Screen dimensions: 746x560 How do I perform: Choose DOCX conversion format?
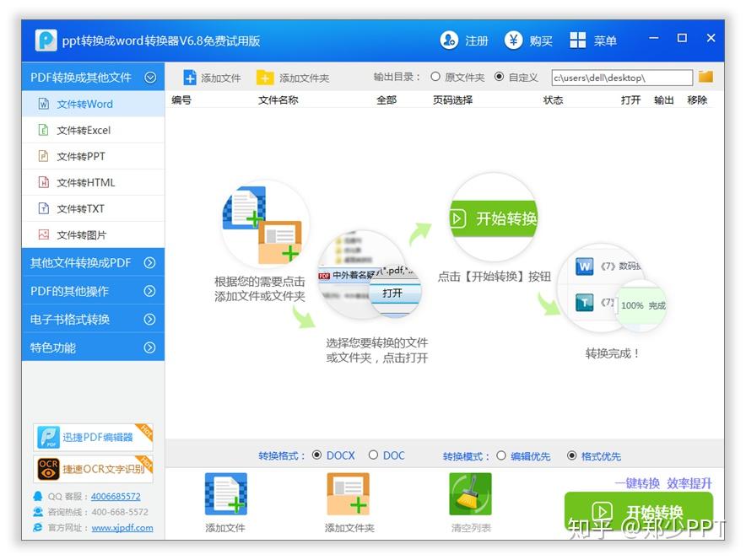pos(316,455)
